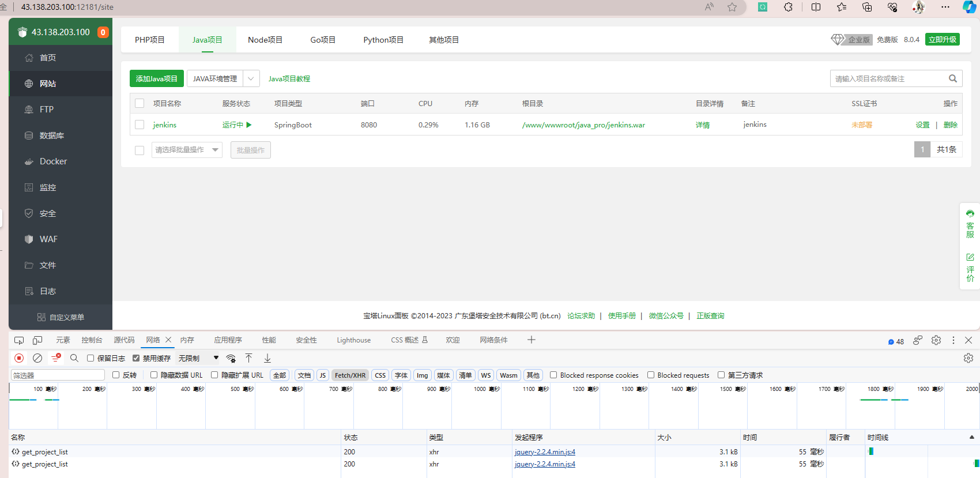The height and width of the screenshot is (478, 980).
Task: Open 自定义菜单 custom menu settings
Action: tap(61, 317)
